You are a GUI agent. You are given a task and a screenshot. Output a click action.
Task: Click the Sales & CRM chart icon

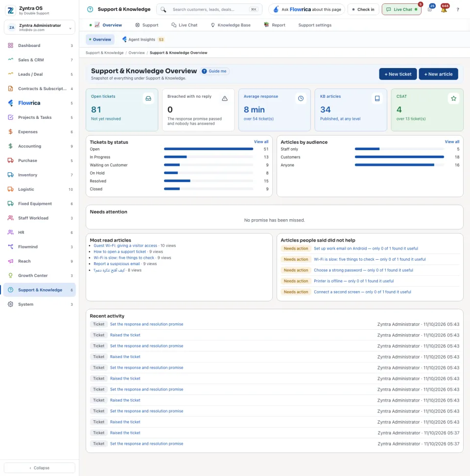tap(11, 60)
